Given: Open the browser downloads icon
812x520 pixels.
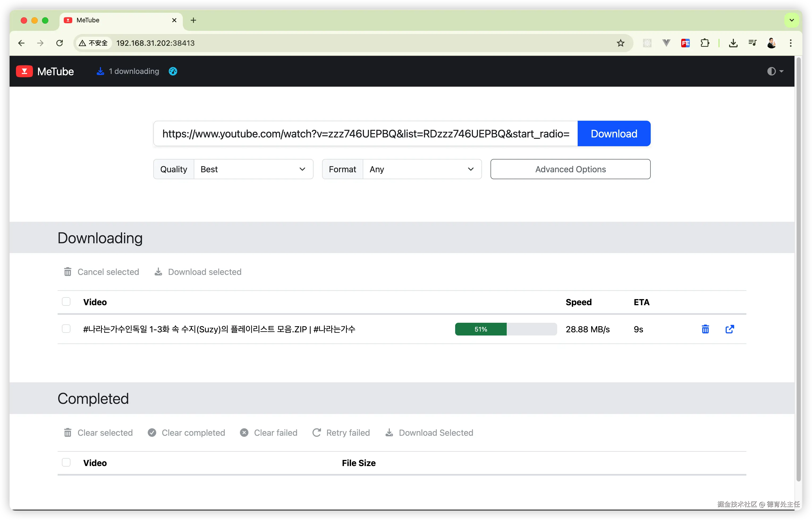Looking at the screenshot, I should pos(733,43).
